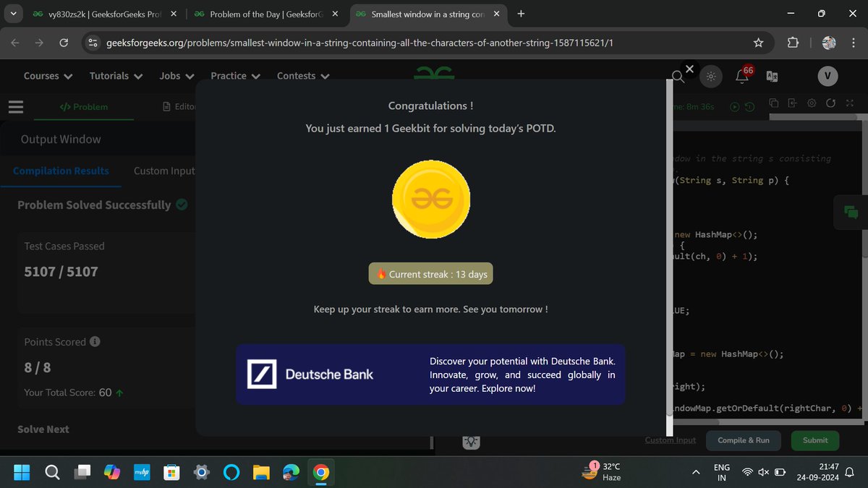Expand the Jobs dropdown
The image size is (868, 488).
(176, 76)
